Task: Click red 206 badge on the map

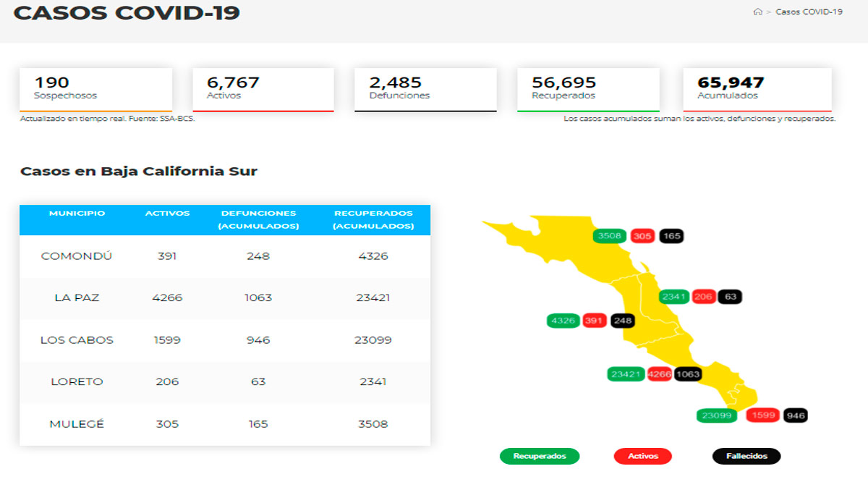Action: [x=703, y=297]
